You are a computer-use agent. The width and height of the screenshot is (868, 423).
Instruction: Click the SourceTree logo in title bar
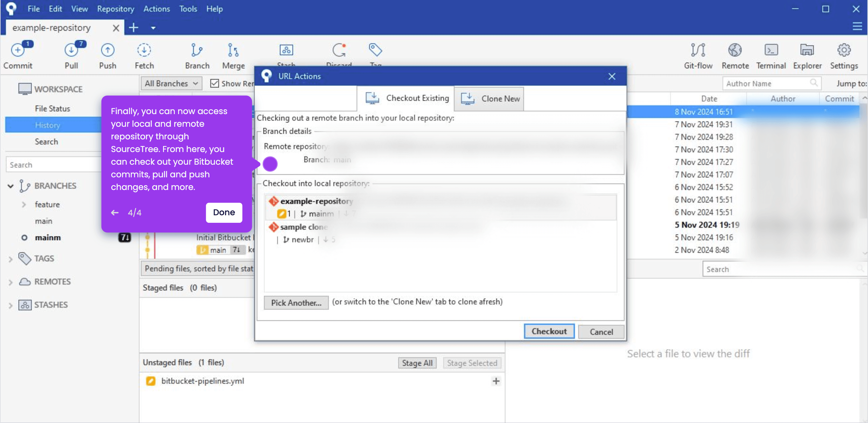click(x=11, y=8)
